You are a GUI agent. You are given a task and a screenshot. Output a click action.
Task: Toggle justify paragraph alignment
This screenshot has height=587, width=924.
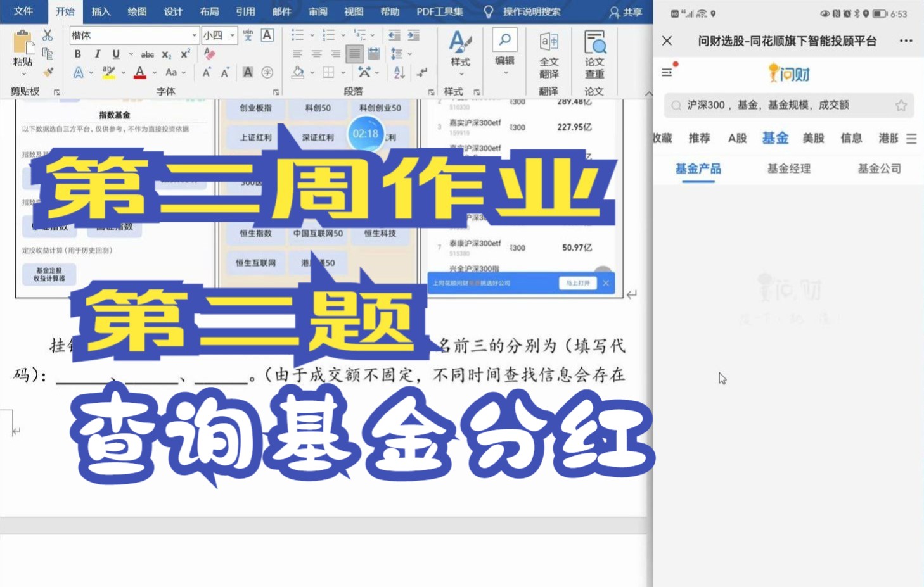354,54
